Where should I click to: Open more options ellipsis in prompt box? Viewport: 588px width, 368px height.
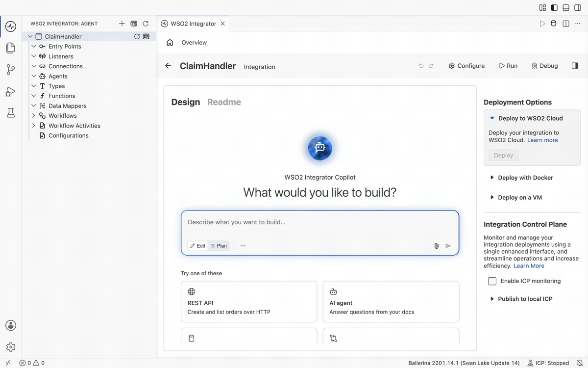(x=243, y=246)
